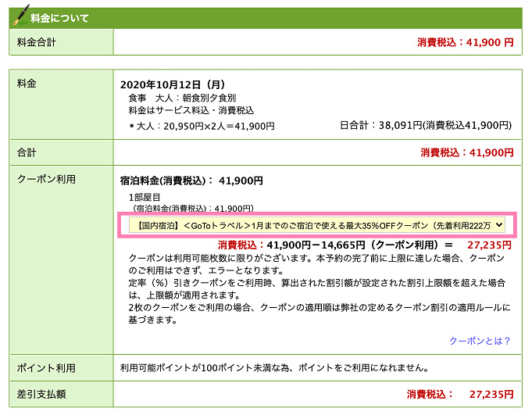This screenshot has height=415, width=532.
Task: Click the 2枚のクーポンをご利用の場合 notice
Action: [320, 313]
